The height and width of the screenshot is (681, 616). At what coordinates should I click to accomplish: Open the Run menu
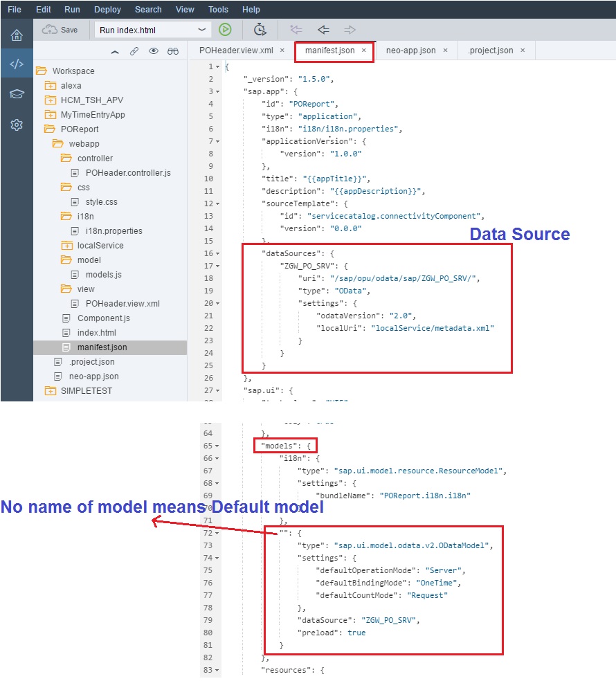(x=72, y=9)
